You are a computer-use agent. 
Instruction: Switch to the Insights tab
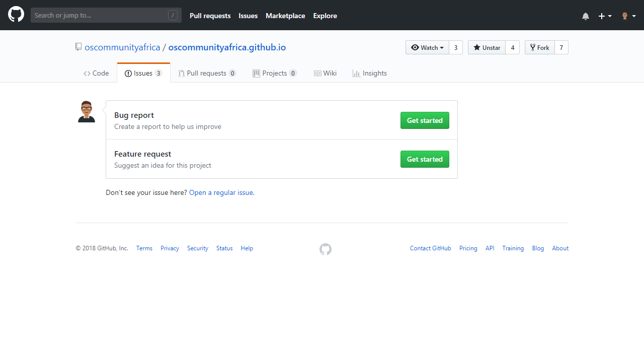[370, 73]
